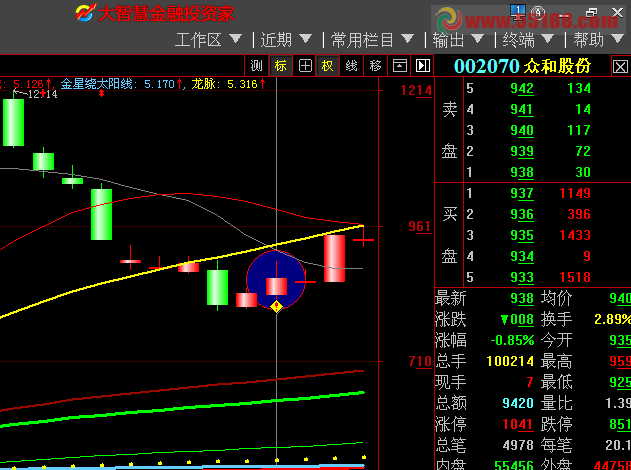Toggle the 线 (line draw) button

click(351, 66)
